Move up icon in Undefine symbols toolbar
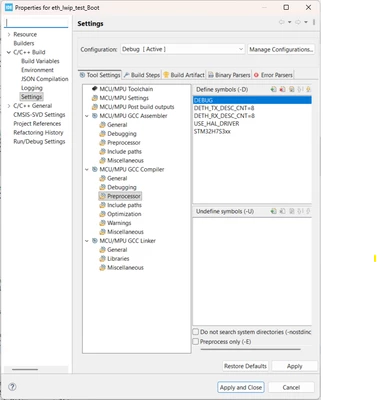This screenshot has width=377, height=400. (300, 211)
